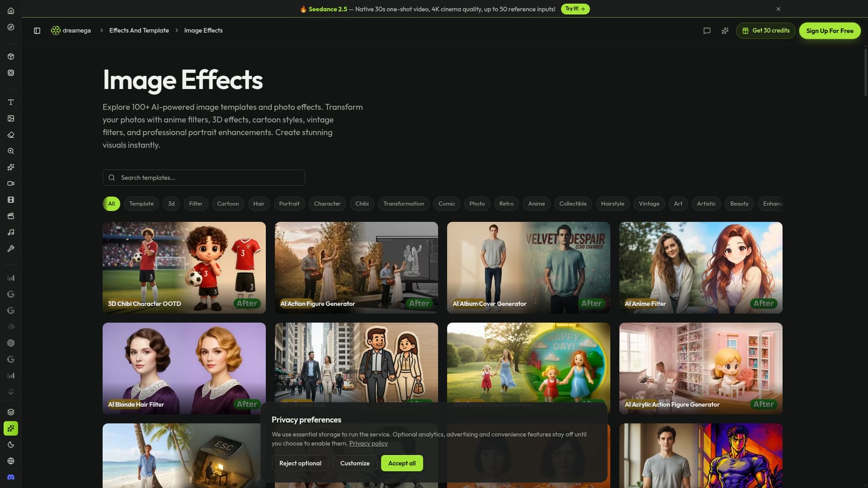Expand more models with double-chevron icon
868x488 pixels.
pos(11,391)
